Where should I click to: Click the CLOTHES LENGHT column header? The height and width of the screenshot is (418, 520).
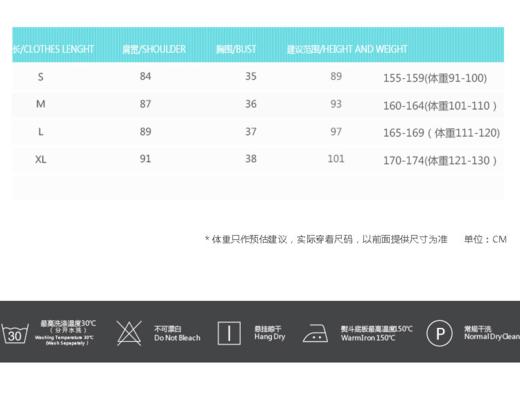53,49
